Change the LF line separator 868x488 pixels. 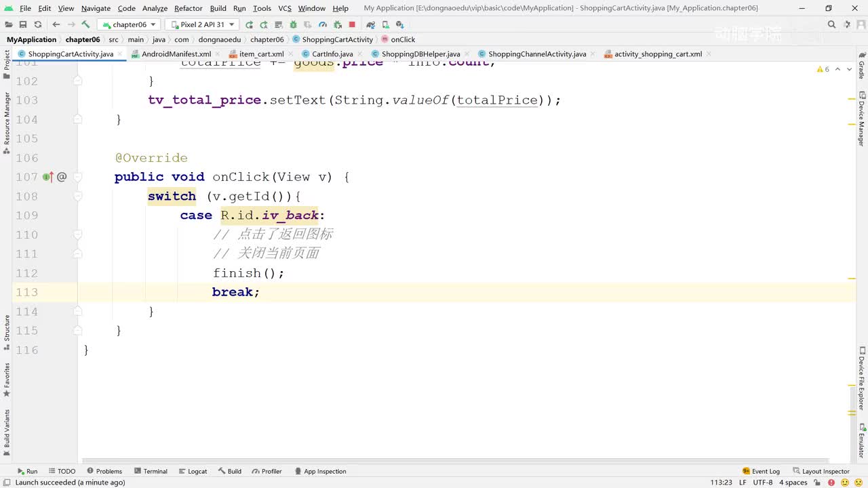743,483
